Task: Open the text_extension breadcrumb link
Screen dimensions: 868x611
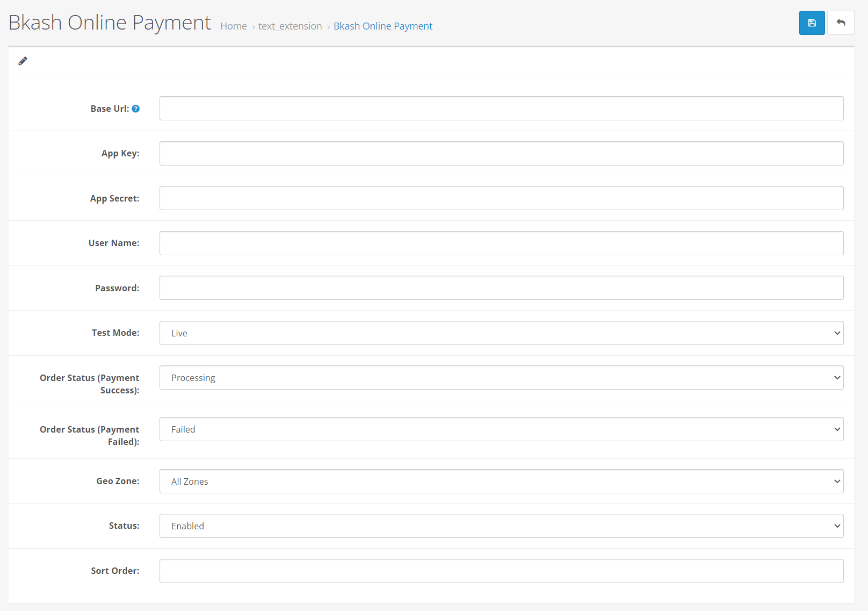Action: (290, 26)
